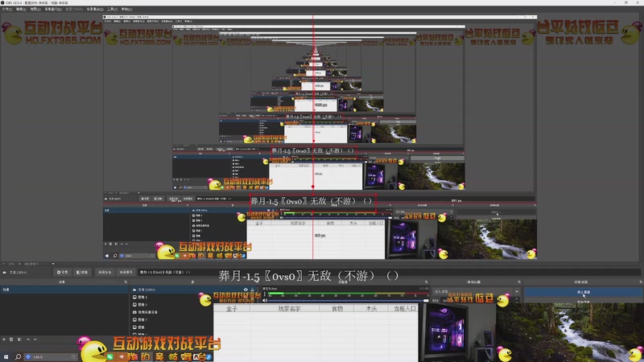This screenshot has width=644, height=362.
Task: Float the Controls dock using its header icon
Action: (641, 282)
